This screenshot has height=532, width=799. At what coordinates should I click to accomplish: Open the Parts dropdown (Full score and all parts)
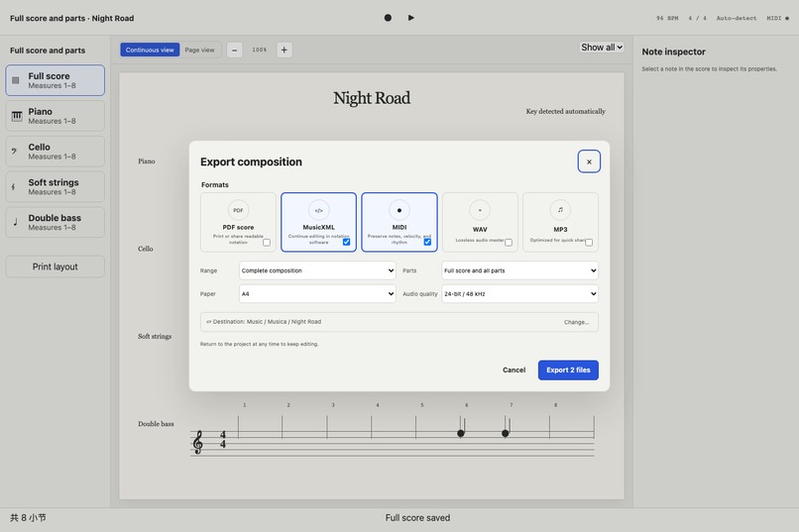coord(519,270)
